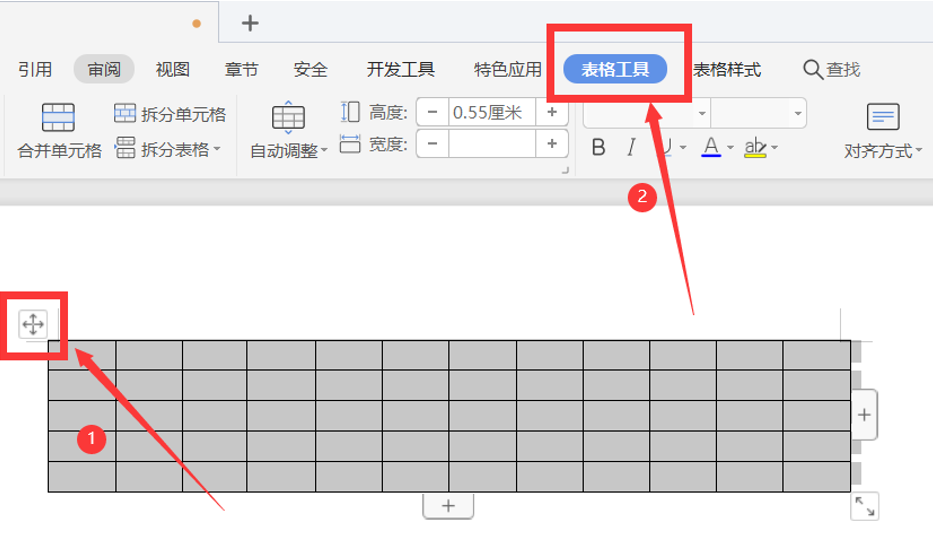Open the cell size dialog launcher
Viewport: 933px width, 550px height.
pyautogui.click(x=565, y=171)
